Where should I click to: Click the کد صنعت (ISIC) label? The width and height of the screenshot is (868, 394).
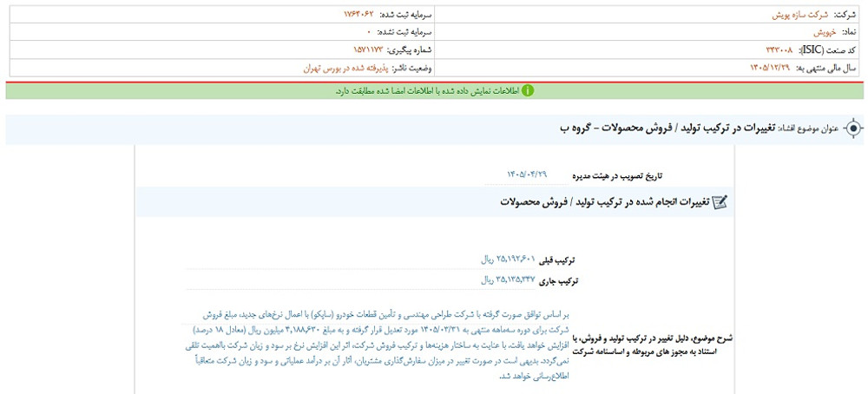point(826,50)
